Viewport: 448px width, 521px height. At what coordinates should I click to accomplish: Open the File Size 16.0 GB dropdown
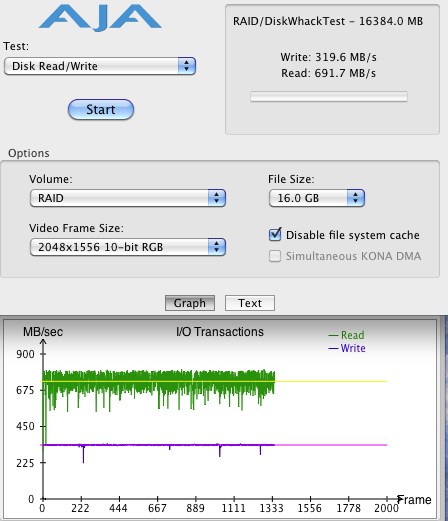click(317, 198)
